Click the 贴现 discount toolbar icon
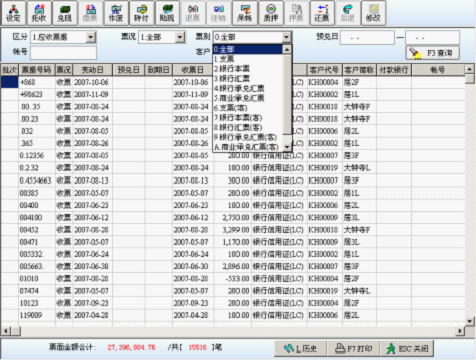Screen dimensions: 476x360 point(167,13)
